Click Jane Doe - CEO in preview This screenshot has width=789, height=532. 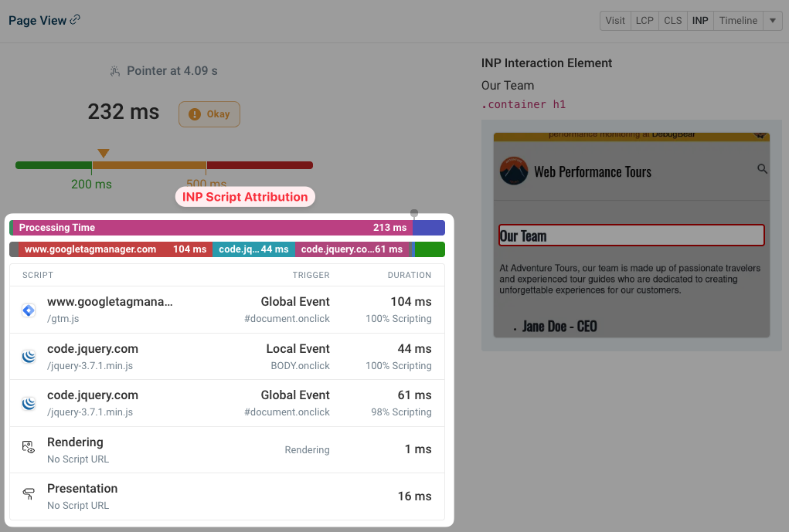[x=559, y=327]
